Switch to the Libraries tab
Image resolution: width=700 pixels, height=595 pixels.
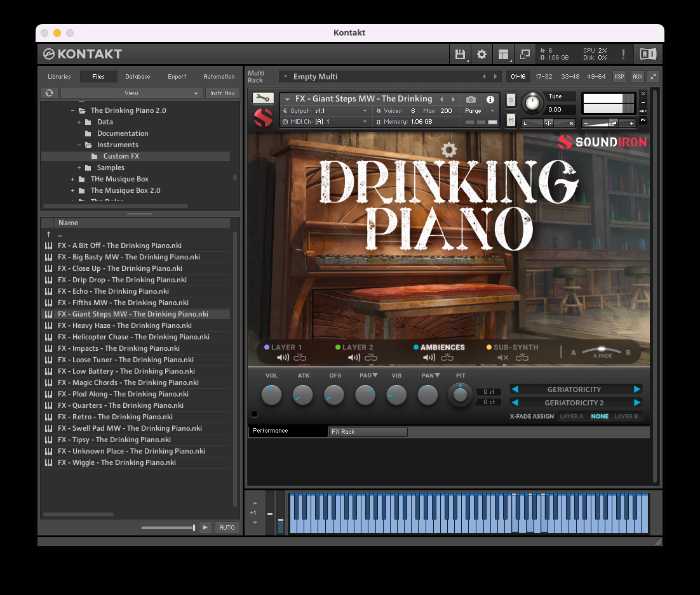pos(59,77)
